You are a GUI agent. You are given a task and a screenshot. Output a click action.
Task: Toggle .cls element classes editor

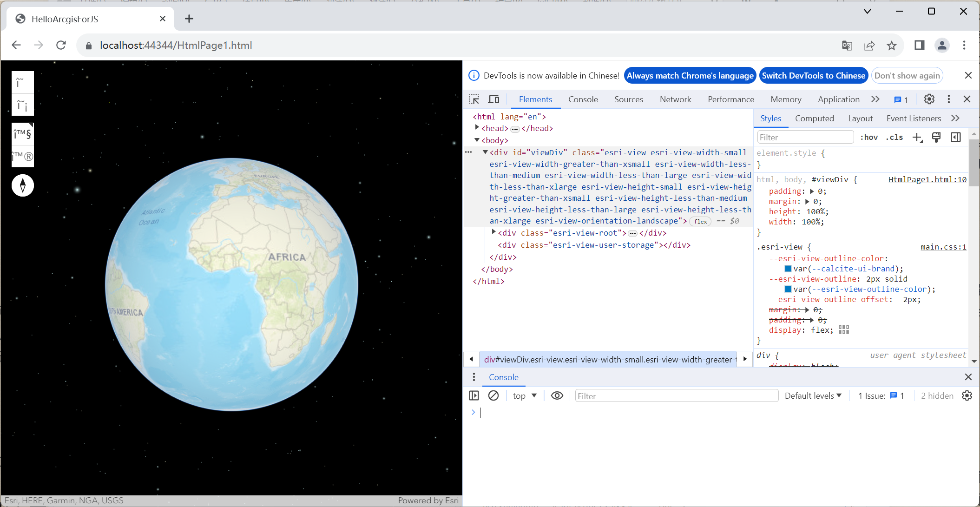894,137
